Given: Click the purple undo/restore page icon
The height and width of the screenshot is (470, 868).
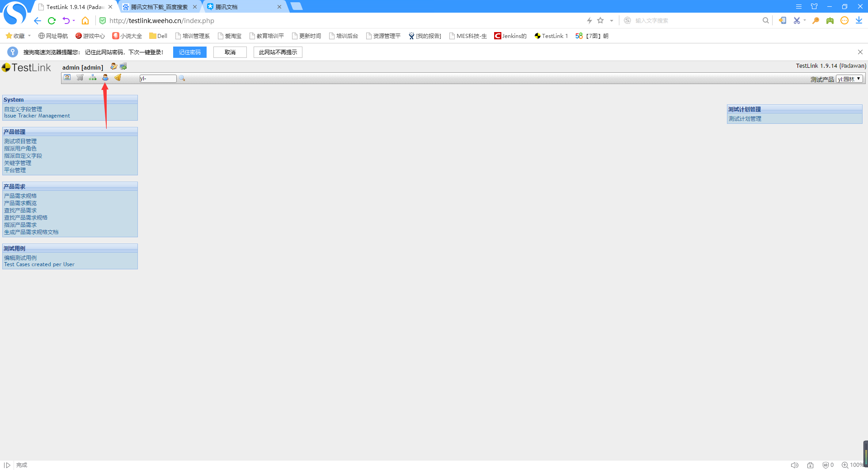Looking at the screenshot, I should [66, 21].
